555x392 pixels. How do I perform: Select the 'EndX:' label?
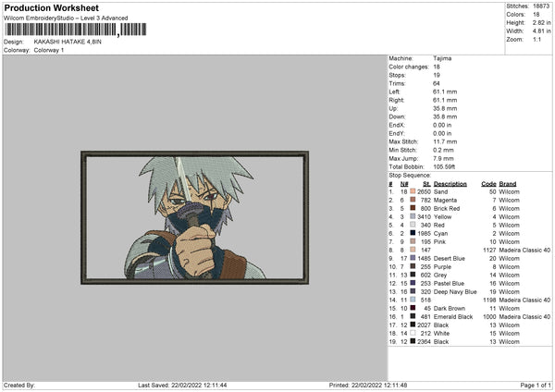tap(397, 125)
